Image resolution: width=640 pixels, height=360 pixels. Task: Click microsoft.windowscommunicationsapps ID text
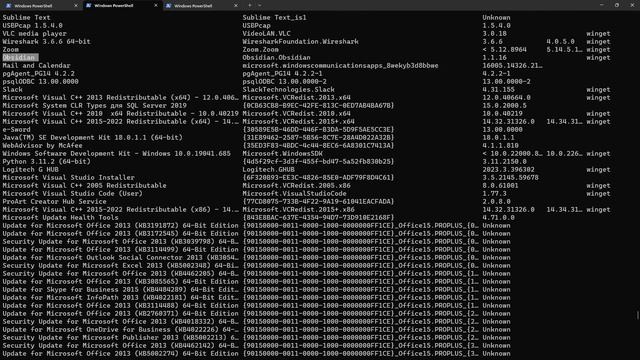coord(340,65)
